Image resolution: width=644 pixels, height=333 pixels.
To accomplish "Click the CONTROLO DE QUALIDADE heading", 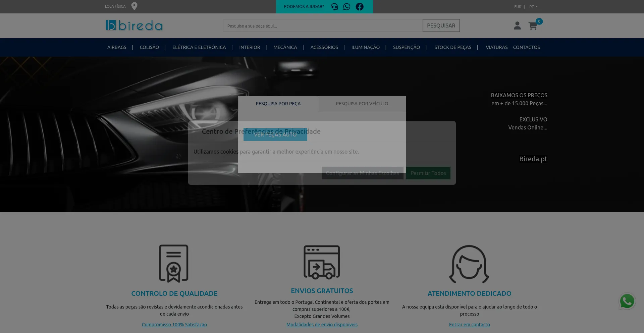I will 174,293.
